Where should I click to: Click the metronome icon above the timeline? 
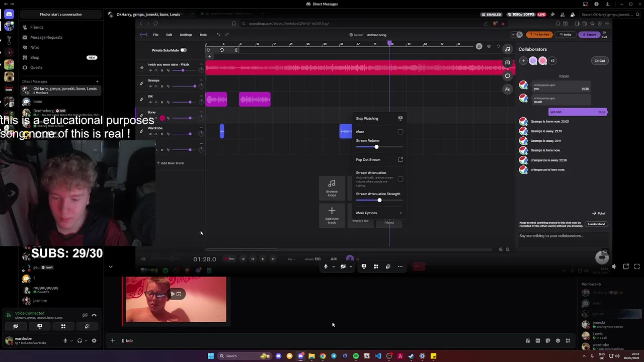pos(479,47)
